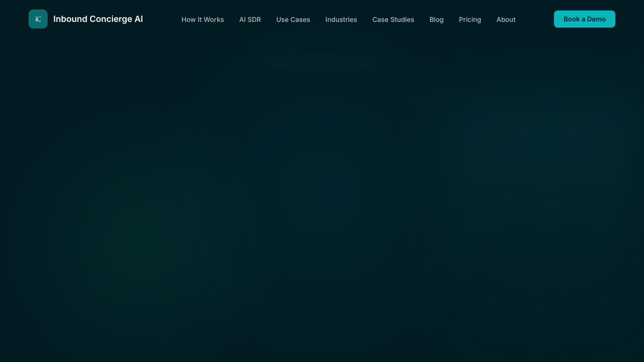Click the Book a Demo button
644x362 pixels.
point(584,19)
